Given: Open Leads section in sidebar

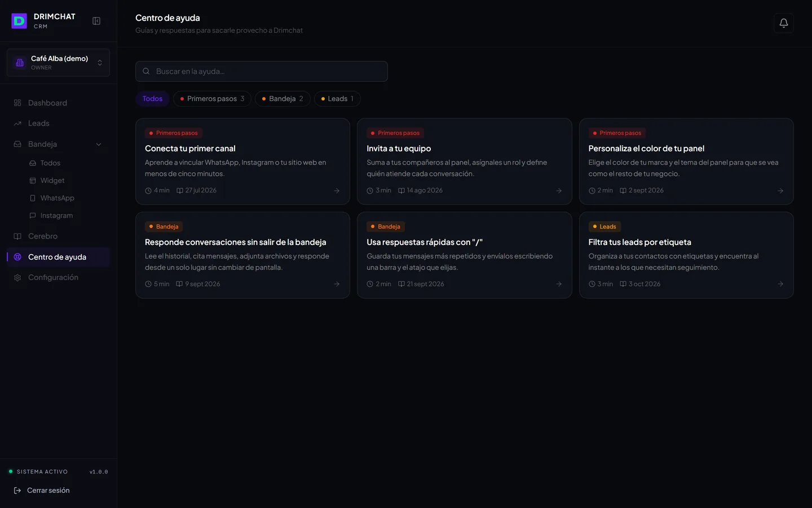Looking at the screenshot, I should (x=58, y=124).
